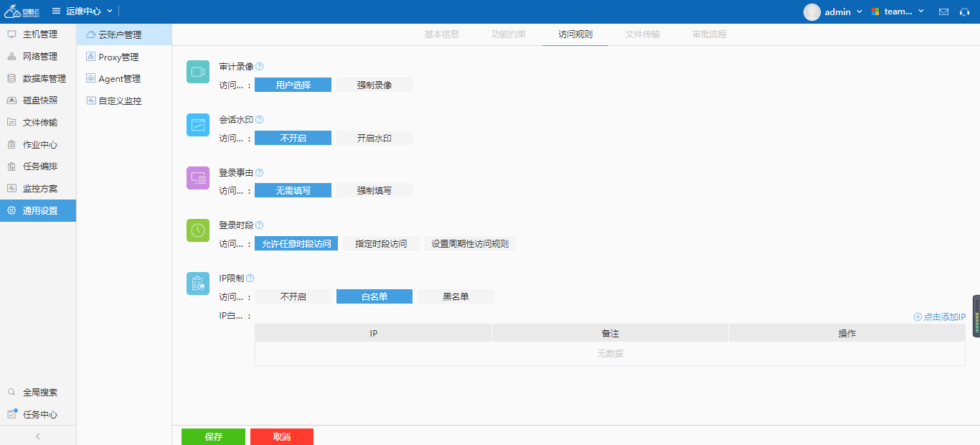Select 用户选择 for audit recording
Screen dimensions: 980x445
pyautogui.click(x=293, y=85)
